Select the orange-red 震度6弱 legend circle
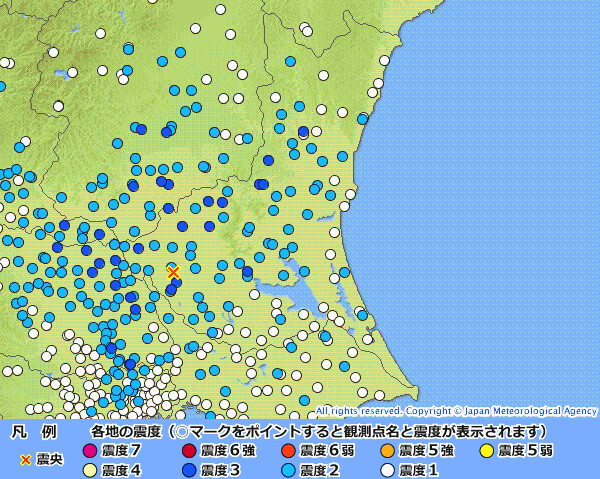The height and width of the screenshot is (479, 600). (288, 450)
